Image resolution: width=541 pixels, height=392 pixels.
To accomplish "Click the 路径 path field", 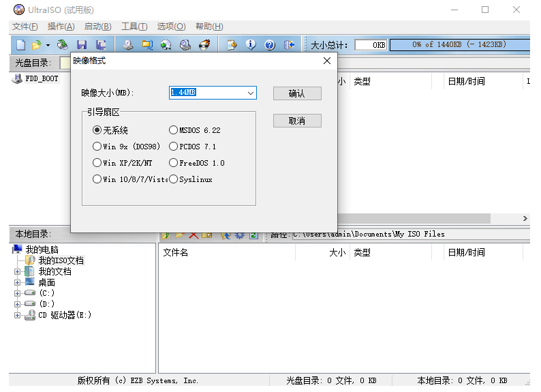I will pyautogui.click(x=411, y=235).
